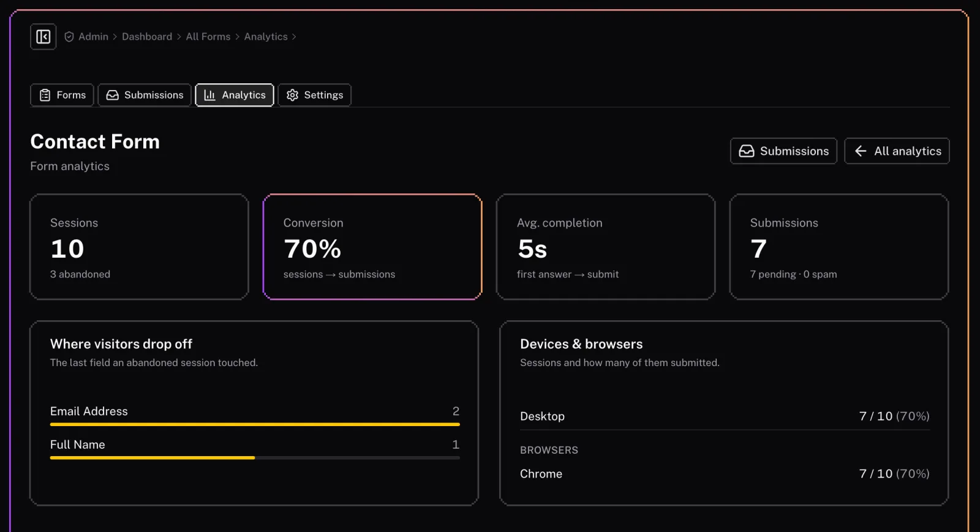Screen dimensions: 980x532
Task: Click the gear icon on Settings tab
Action: (x=292, y=95)
